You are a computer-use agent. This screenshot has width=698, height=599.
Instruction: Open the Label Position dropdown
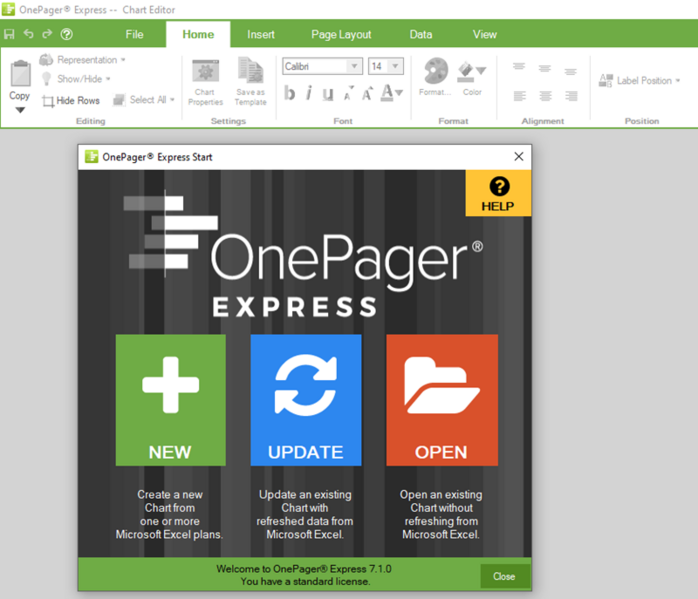[640, 81]
